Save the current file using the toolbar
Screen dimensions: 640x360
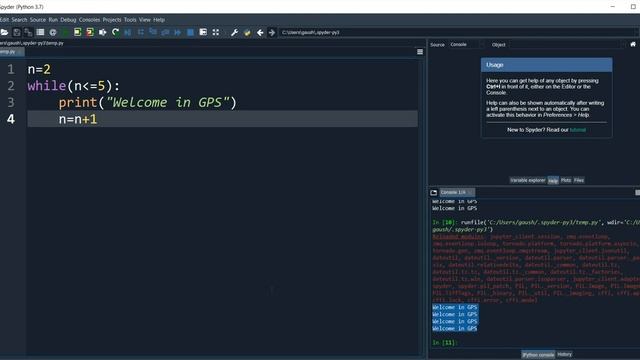tap(17, 32)
